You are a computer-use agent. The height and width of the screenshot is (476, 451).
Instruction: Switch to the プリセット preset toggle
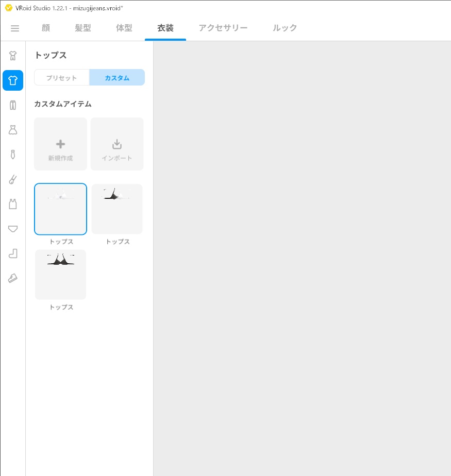click(x=62, y=77)
